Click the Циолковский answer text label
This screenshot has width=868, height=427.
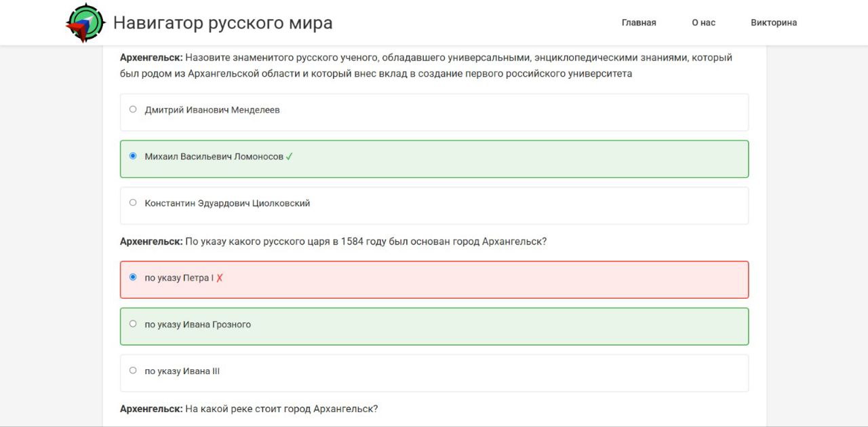pyautogui.click(x=227, y=203)
